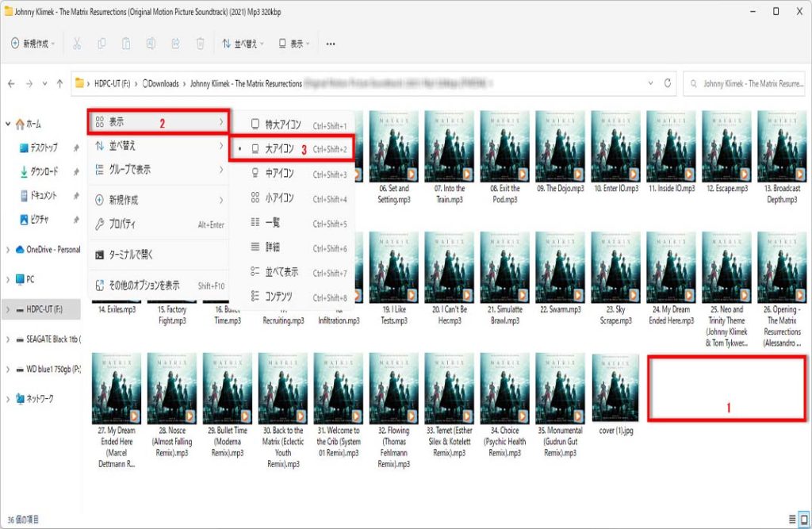The height and width of the screenshot is (529, 812).
Task: Expand the OneDrive - Personal tree node
Action: click(x=8, y=250)
